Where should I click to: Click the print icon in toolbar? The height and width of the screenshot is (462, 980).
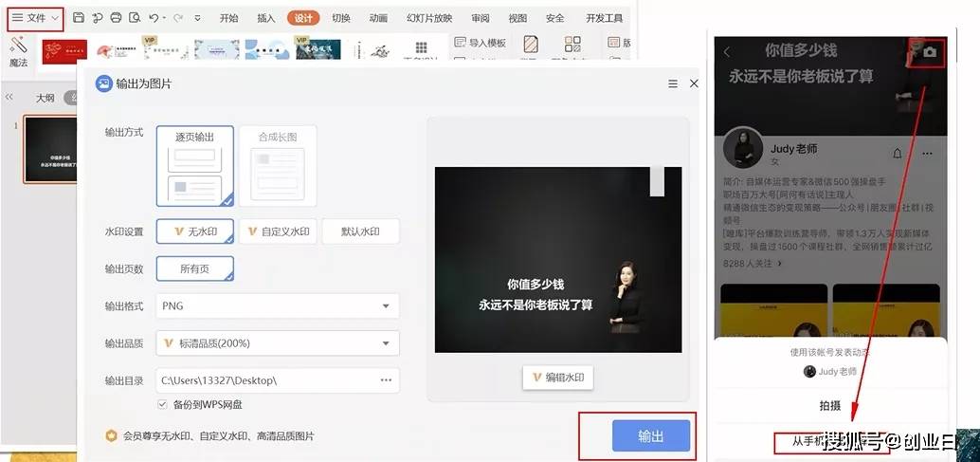(x=116, y=18)
